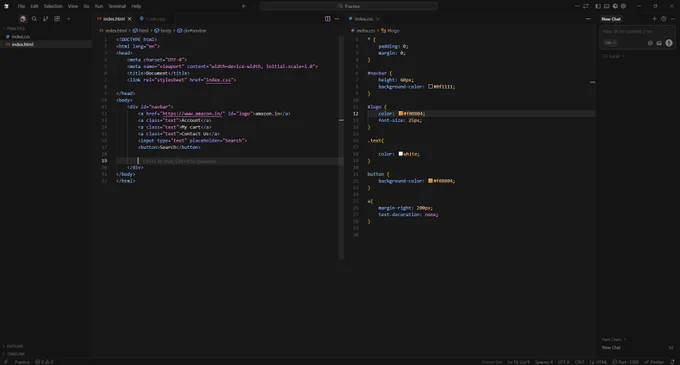The height and width of the screenshot is (365, 680).
Task: Open the Search view magnifier icon
Action: [34, 19]
